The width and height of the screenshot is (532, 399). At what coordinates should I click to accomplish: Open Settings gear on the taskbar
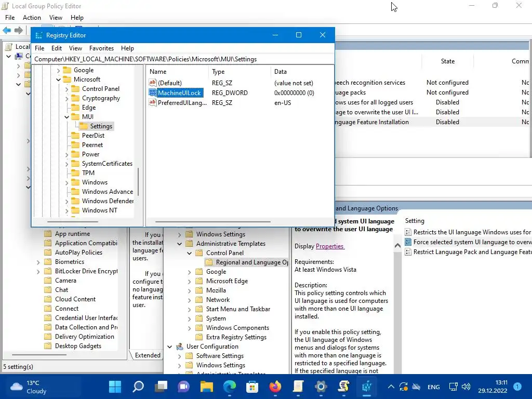coord(321,387)
